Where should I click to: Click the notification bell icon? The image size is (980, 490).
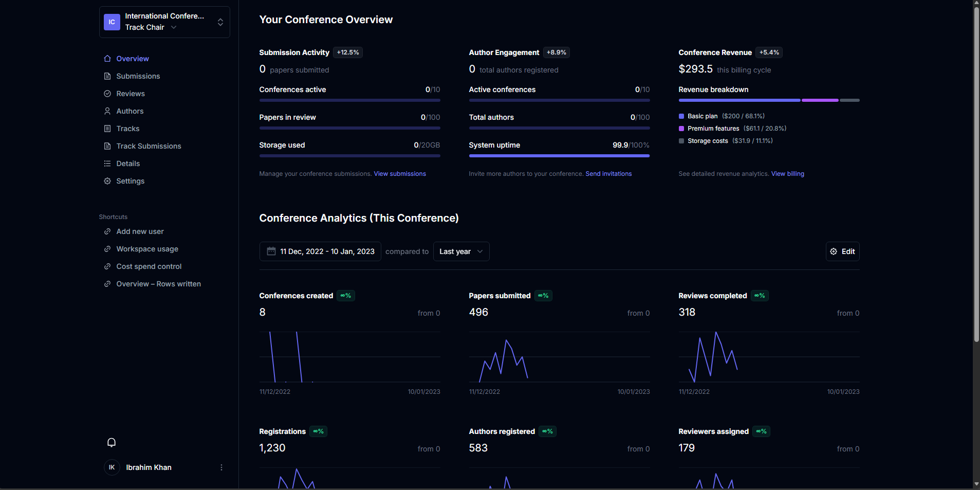112,442
